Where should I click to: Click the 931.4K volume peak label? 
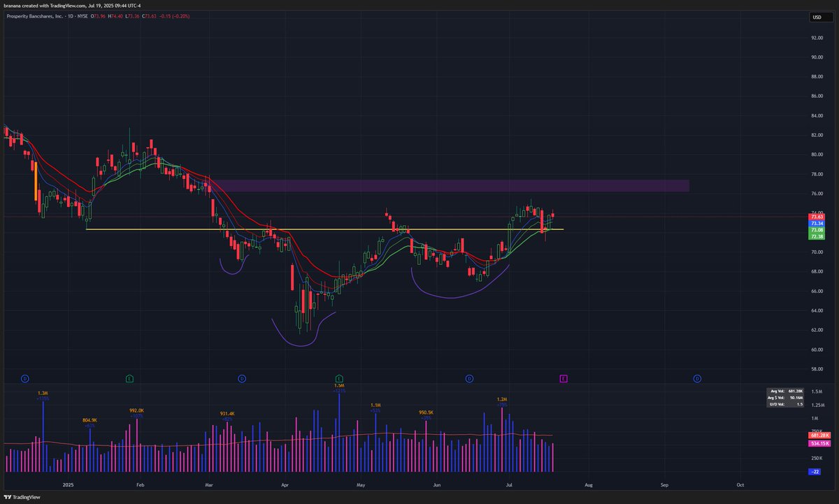229,414
